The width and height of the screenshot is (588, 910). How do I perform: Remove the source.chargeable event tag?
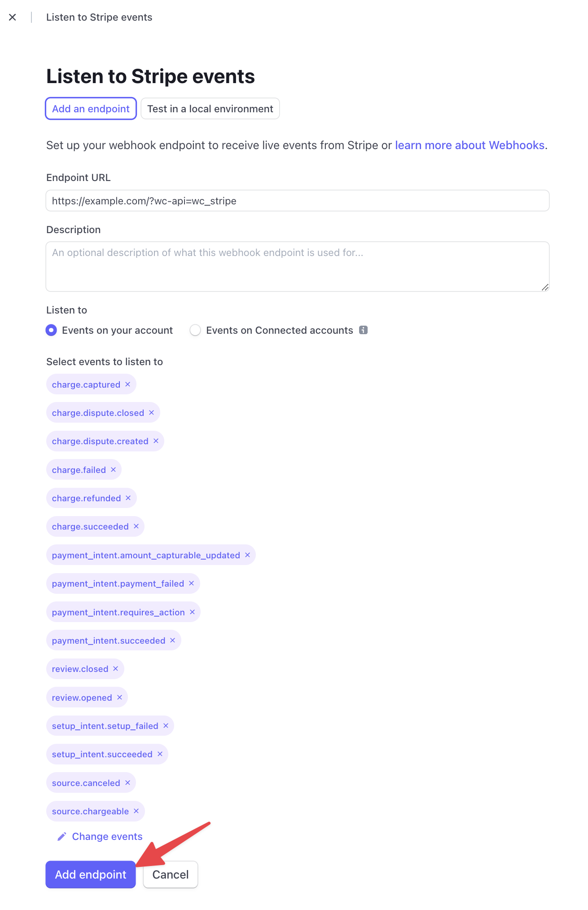[x=136, y=811]
